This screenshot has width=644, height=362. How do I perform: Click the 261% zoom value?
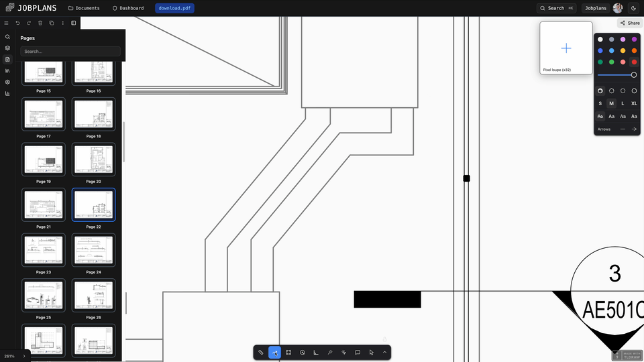click(x=9, y=356)
